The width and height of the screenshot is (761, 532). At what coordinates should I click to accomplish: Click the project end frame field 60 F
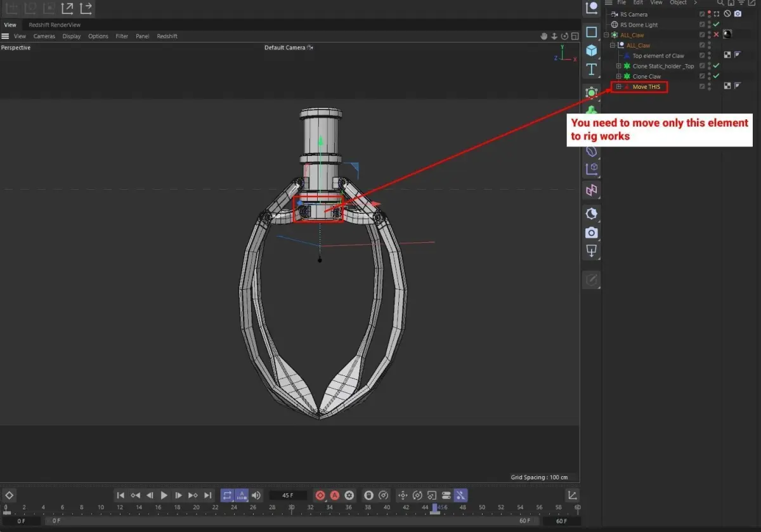coord(561,521)
